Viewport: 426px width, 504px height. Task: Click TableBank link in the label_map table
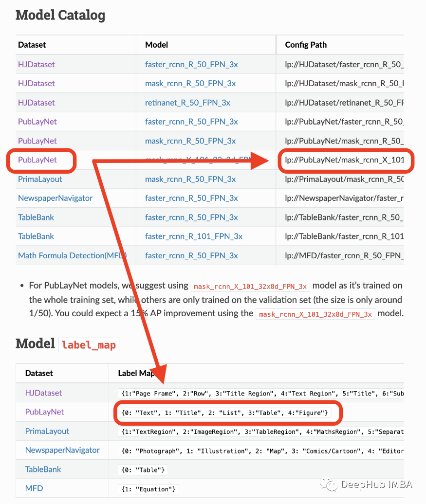43,469
